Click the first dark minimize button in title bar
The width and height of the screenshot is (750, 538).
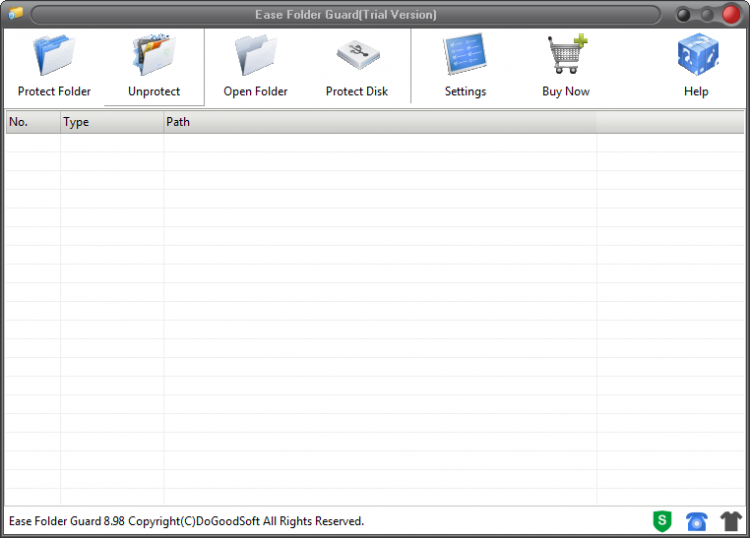(x=683, y=15)
